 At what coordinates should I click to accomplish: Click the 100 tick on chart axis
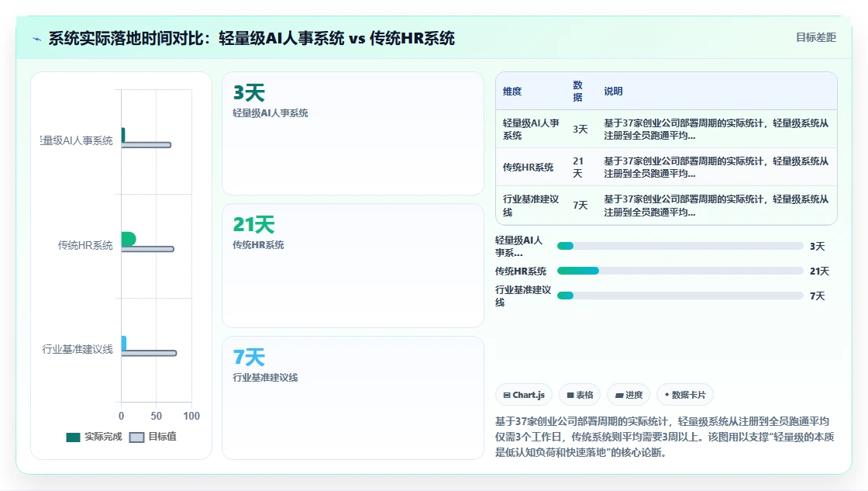pyautogui.click(x=191, y=417)
